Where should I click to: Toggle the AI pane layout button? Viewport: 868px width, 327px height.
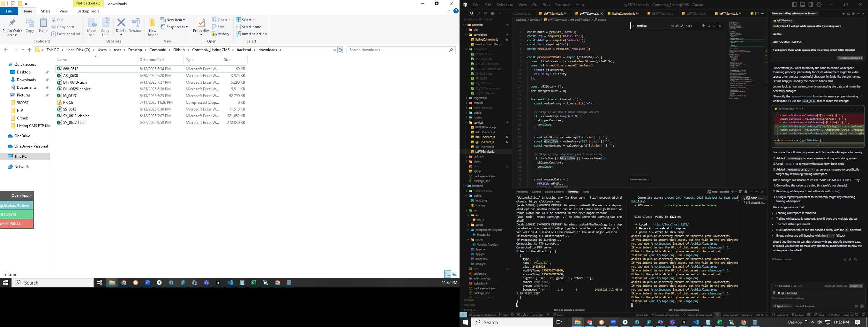(811, 4)
